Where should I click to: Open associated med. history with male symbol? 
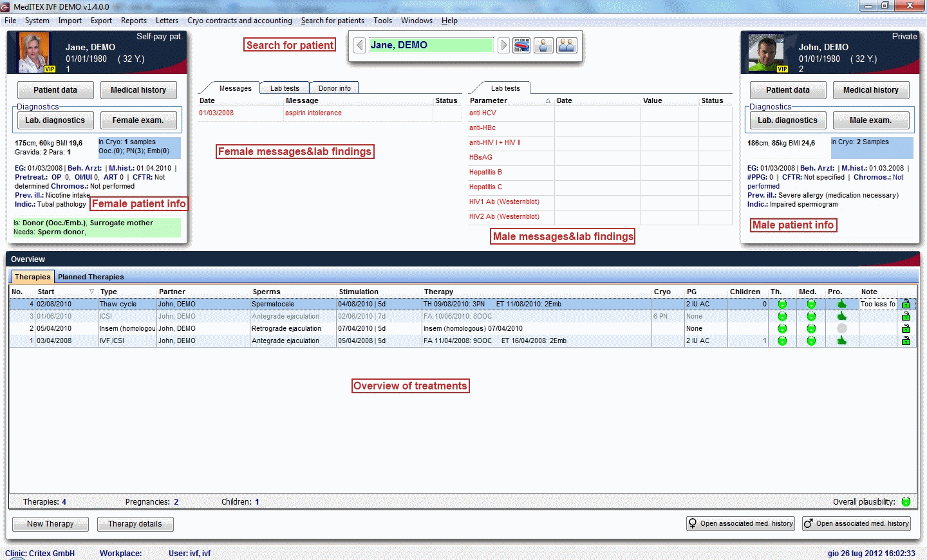coord(856,524)
